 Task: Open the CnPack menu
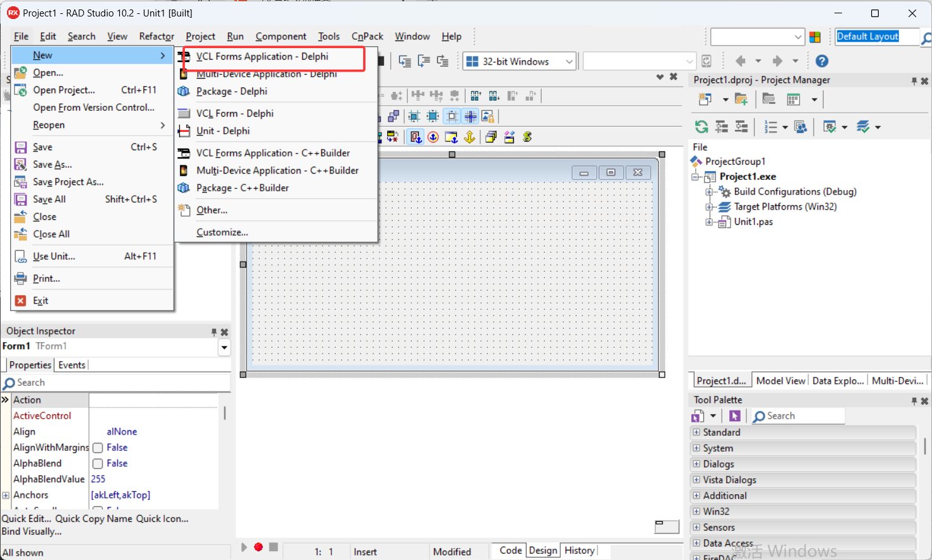[x=367, y=37]
